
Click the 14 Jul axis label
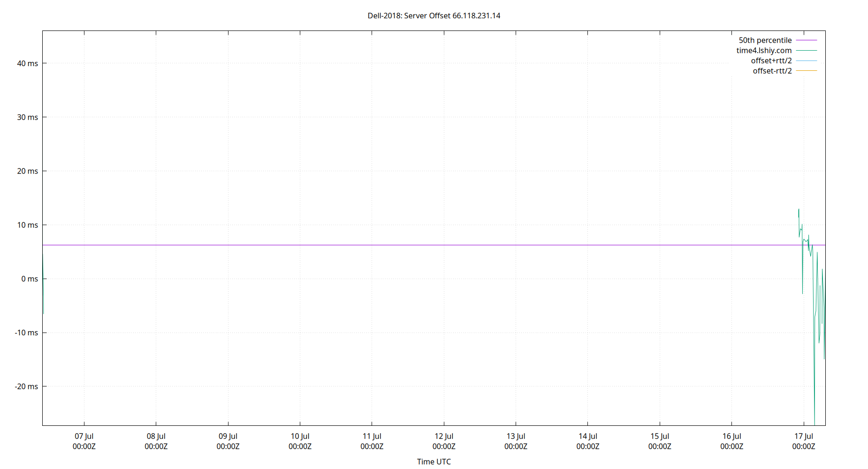click(588, 436)
